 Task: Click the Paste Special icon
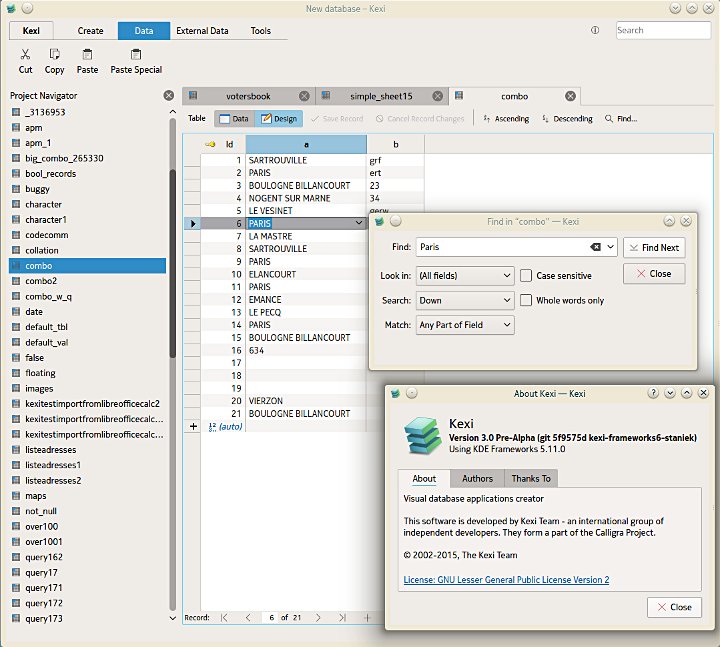[136, 55]
